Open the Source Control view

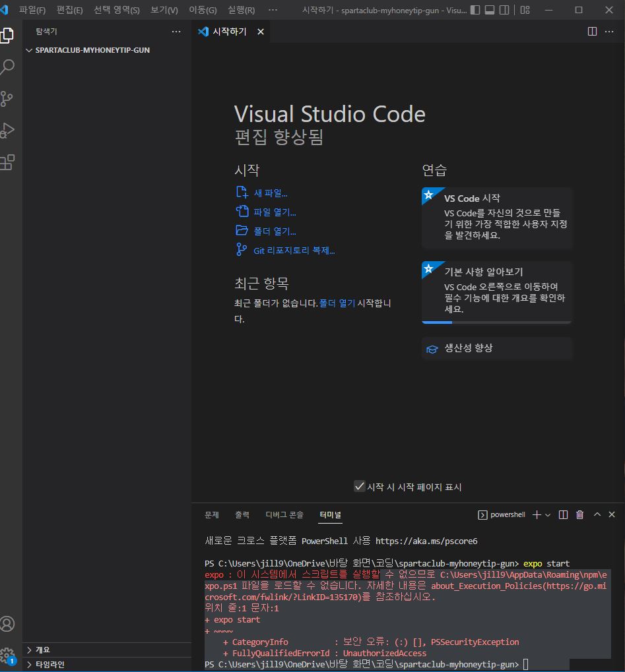pyautogui.click(x=7, y=99)
